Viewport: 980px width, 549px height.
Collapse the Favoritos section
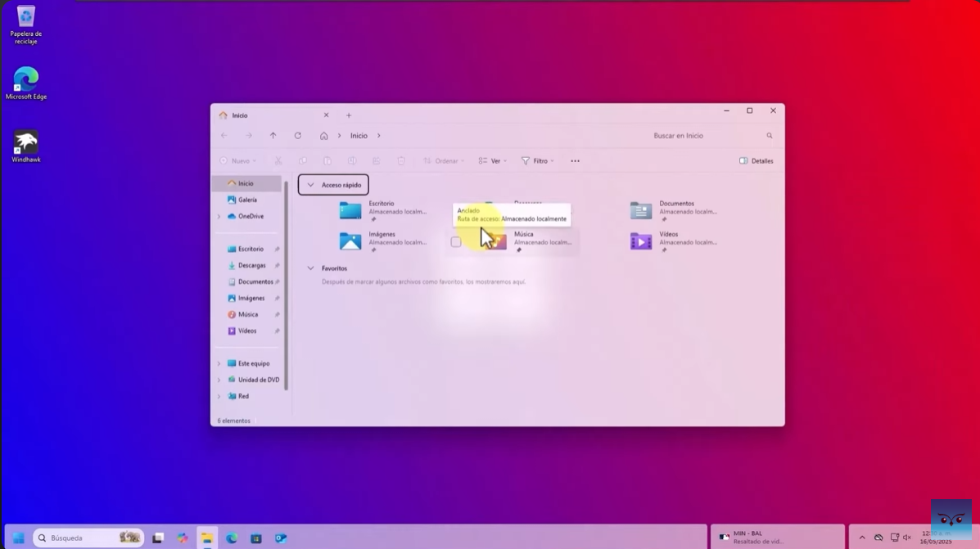[x=310, y=268]
